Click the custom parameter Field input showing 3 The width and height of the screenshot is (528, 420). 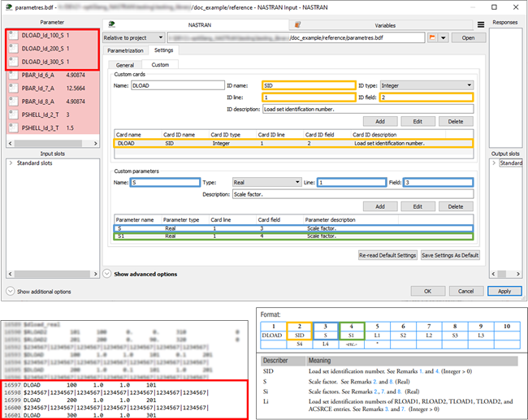click(x=438, y=182)
